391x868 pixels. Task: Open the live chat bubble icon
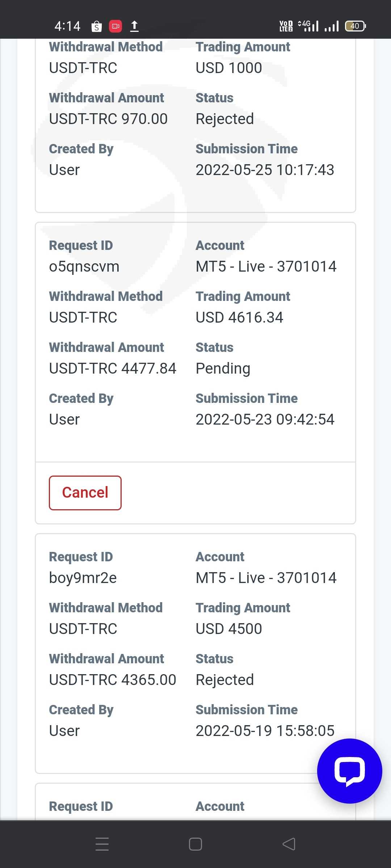(x=349, y=771)
